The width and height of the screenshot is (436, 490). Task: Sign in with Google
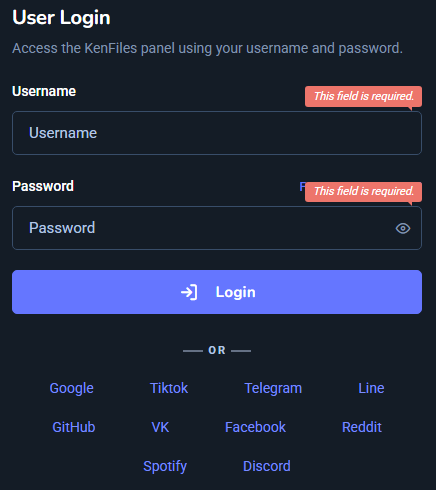pyautogui.click(x=71, y=388)
